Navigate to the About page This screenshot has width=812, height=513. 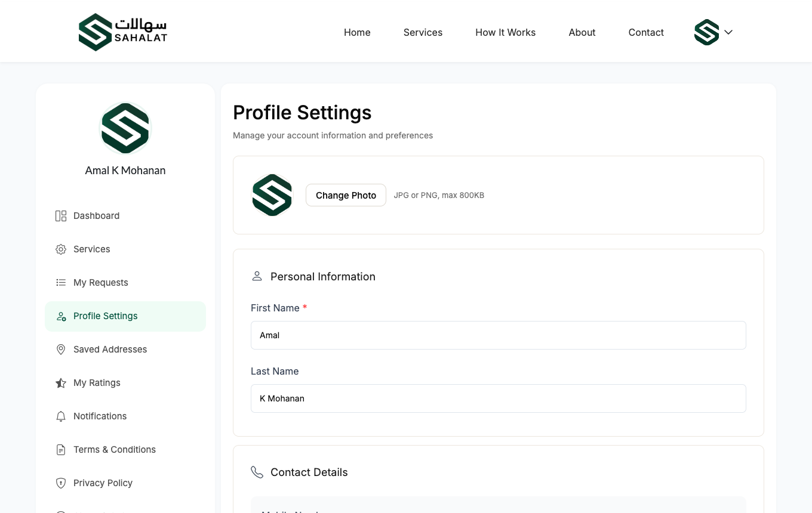pos(582,32)
